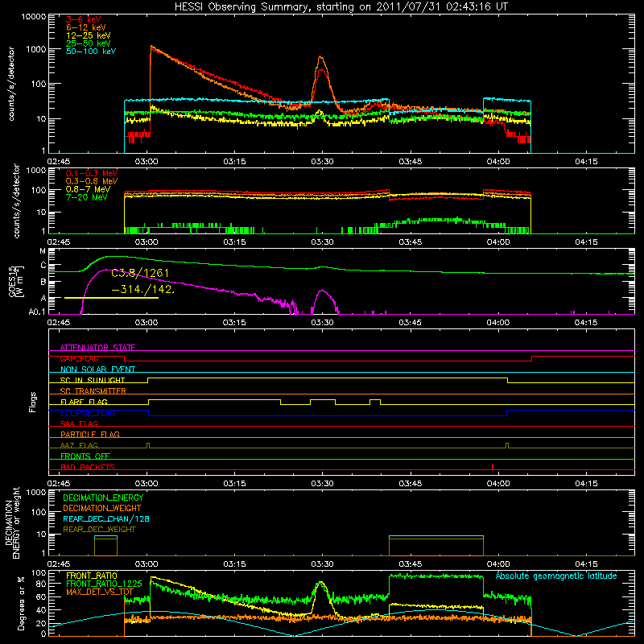Screen dimensions: 644x644
Task: Click the FLARE_FLAG label
Action: pyautogui.click(x=84, y=402)
